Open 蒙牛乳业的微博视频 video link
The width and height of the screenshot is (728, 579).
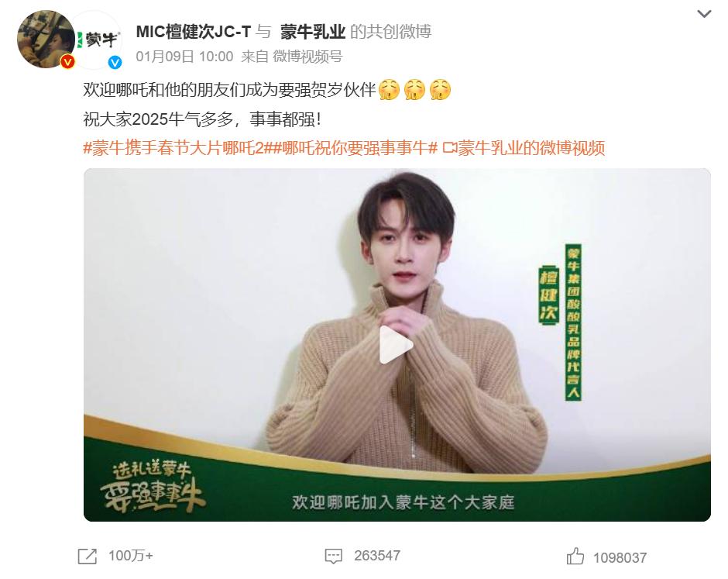click(x=524, y=148)
